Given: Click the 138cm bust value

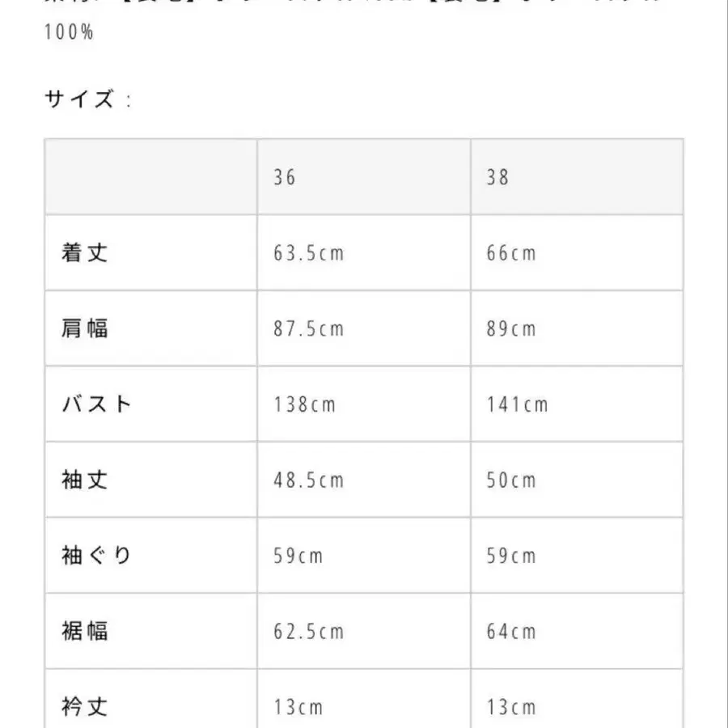Looking at the screenshot, I should (x=304, y=404).
